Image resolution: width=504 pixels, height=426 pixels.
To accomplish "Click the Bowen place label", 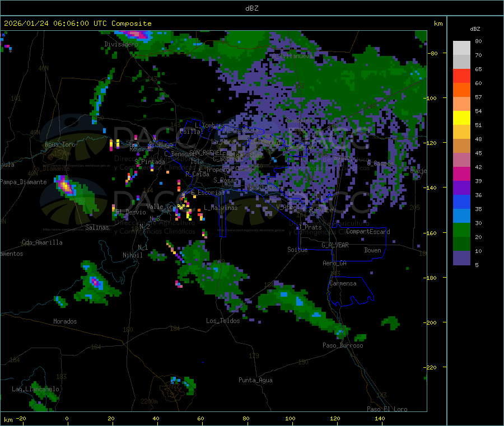I will click(x=372, y=250).
